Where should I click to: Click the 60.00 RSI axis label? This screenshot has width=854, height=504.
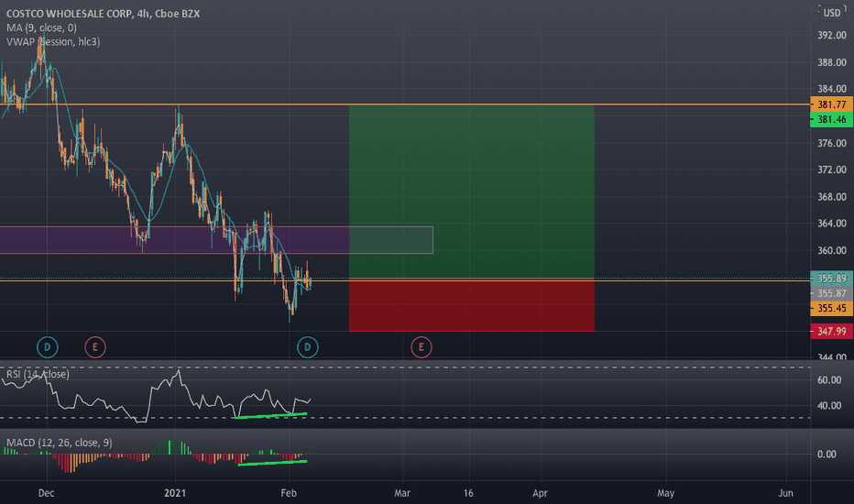[829, 380]
